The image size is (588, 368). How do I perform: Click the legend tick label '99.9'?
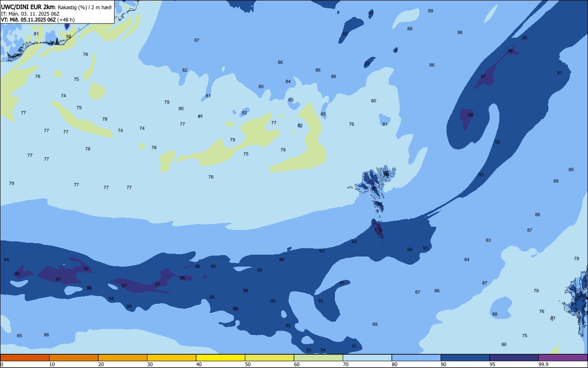(x=543, y=364)
